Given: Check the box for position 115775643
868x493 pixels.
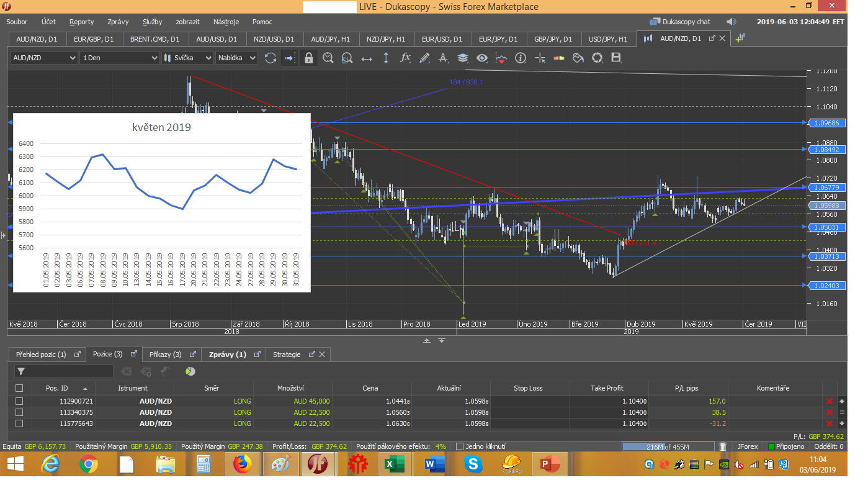Looking at the screenshot, I should [x=19, y=423].
